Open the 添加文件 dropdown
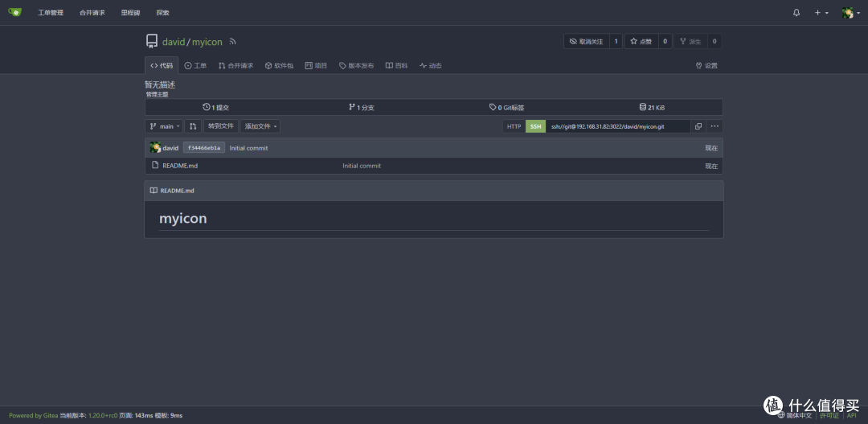This screenshot has width=868, height=424. (260, 126)
